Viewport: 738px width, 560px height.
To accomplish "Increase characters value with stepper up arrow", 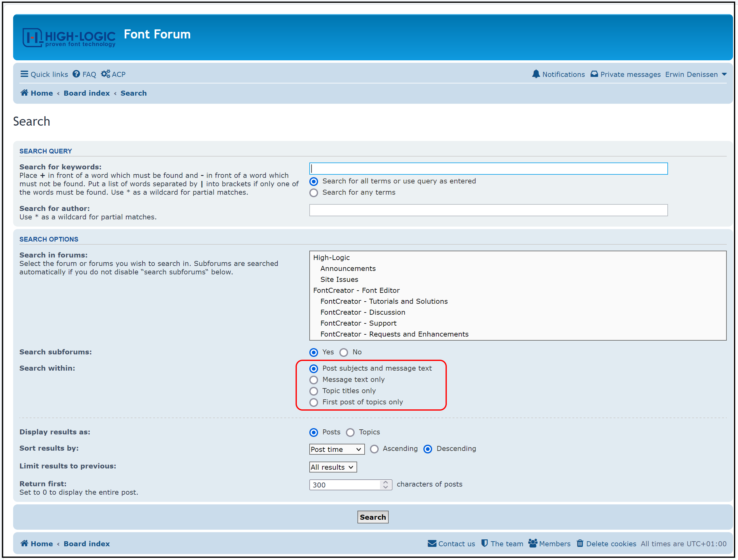I will [x=386, y=482].
